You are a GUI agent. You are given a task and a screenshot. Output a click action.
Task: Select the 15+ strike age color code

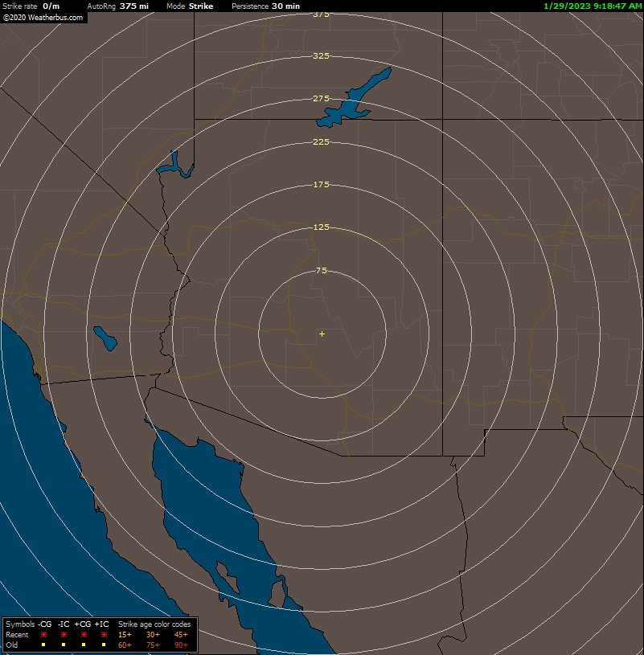click(125, 635)
